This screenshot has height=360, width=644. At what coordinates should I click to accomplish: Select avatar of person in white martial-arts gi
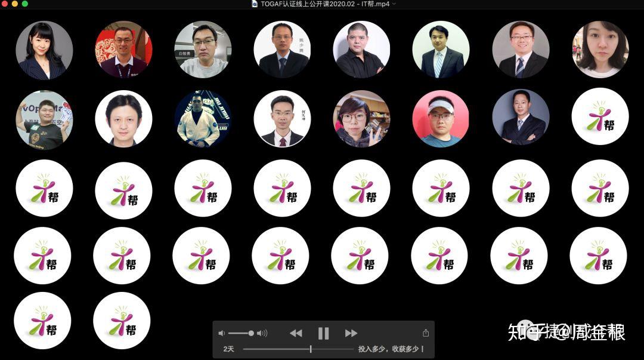click(x=203, y=119)
